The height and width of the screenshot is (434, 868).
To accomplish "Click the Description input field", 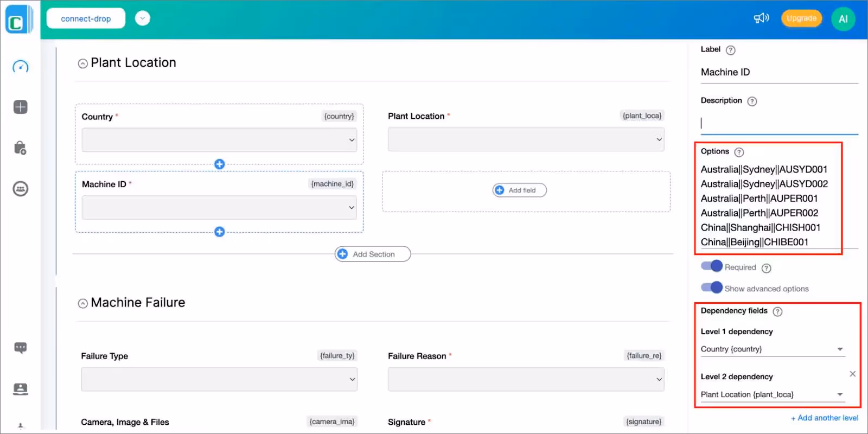I will tap(779, 123).
